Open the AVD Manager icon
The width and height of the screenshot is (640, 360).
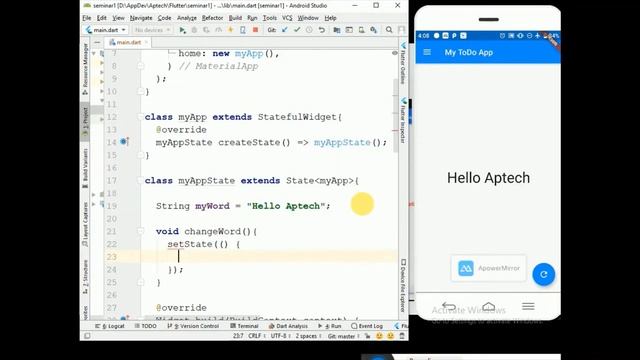(361, 30)
